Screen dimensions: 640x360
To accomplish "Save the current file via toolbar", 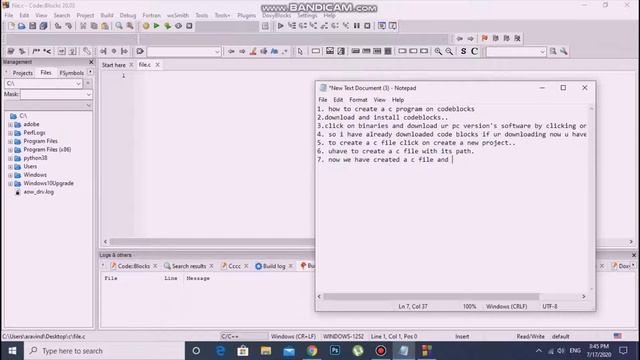I will click(32, 26).
